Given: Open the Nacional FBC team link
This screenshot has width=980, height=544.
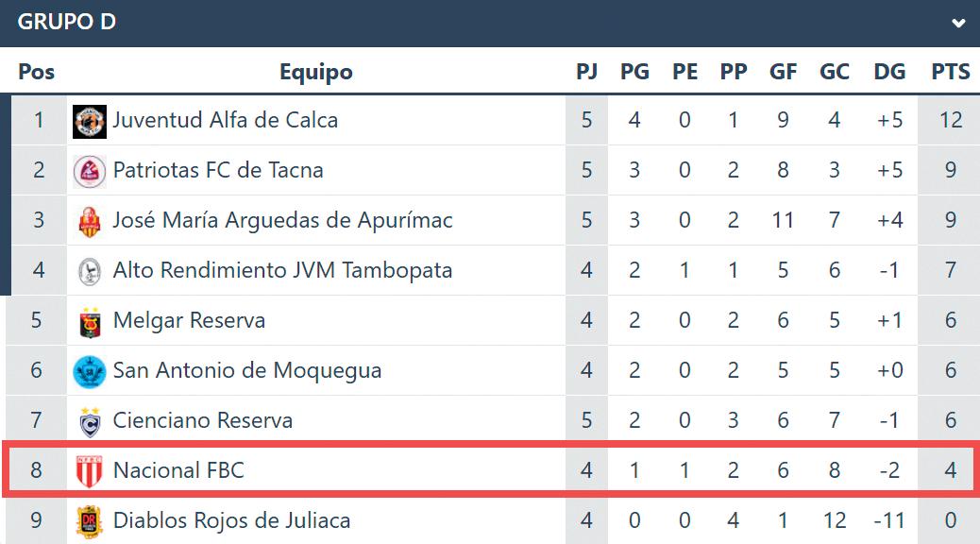Looking at the screenshot, I should point(178,470).
